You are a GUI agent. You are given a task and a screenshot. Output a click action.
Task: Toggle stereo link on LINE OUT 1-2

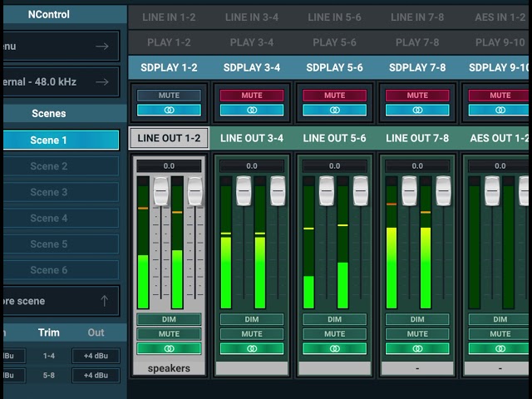(169, 348)
